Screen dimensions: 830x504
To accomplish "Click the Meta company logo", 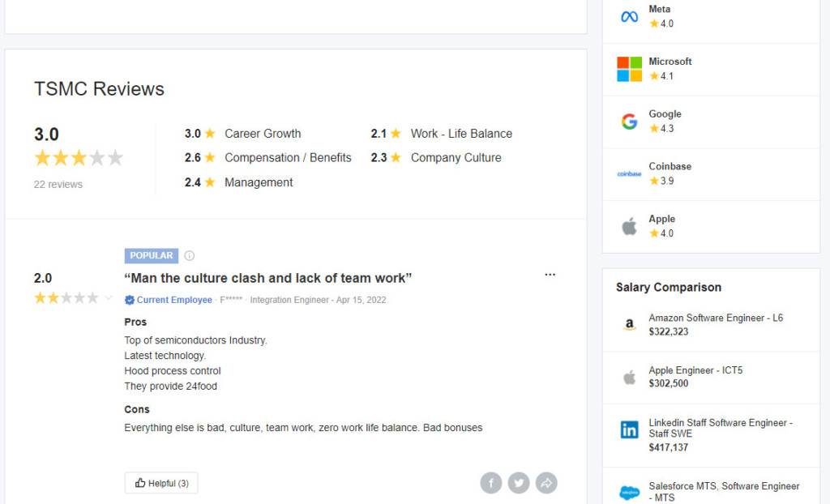I will pos(629,17).
